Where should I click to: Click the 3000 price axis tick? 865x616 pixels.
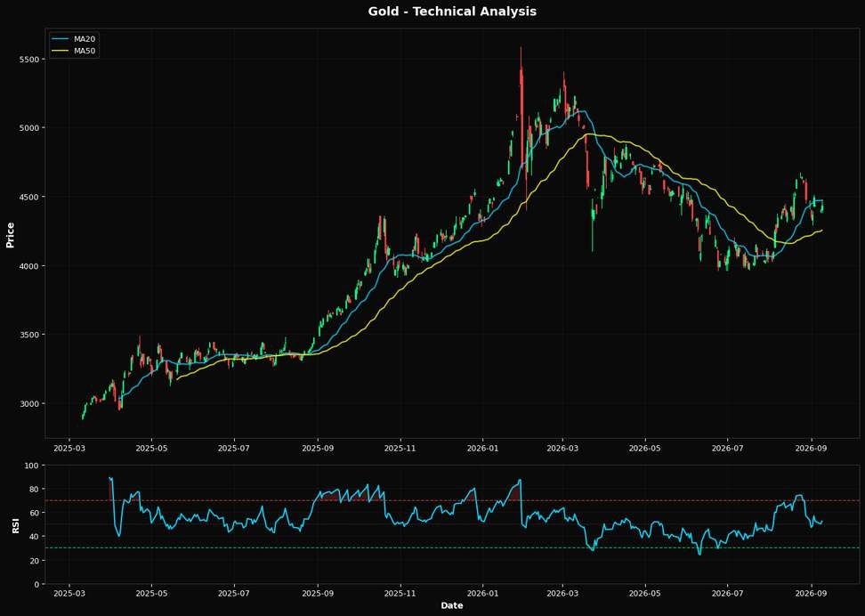[31, 404]
